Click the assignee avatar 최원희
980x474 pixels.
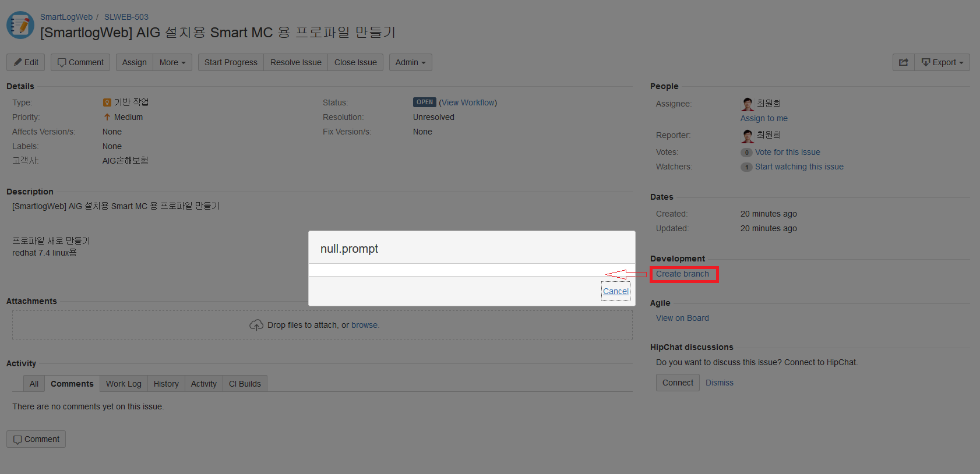(748, 104)
